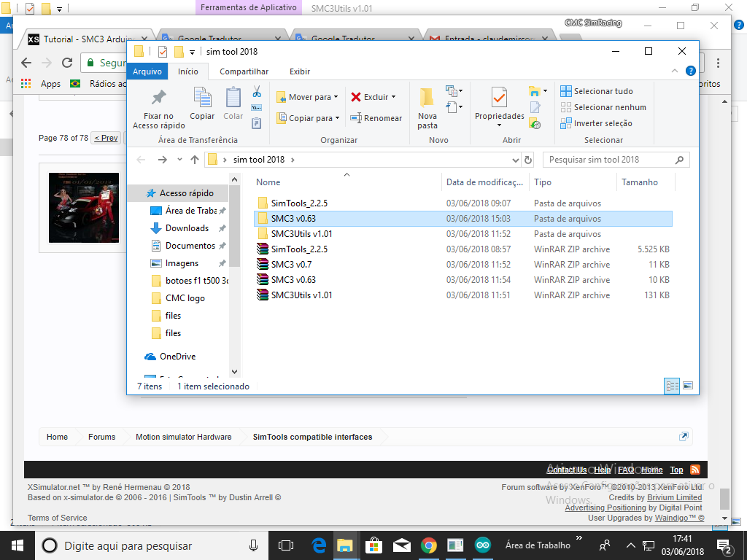Switch to Compartilhar ribbon tab
The image size is (747, 560).
[244, 71]
